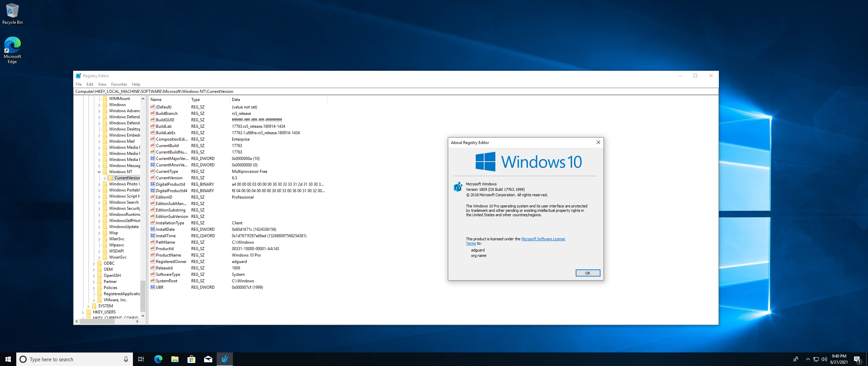This screenshot has width=868, height=366.
Task: Select the DigitalProductId binary icon
Action: (x=153, y=184)
